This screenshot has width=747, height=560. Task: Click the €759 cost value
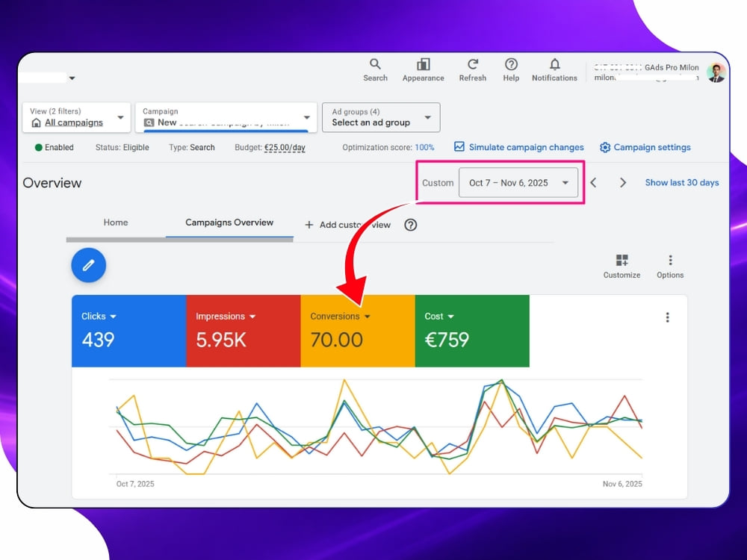click(x=447, y=340)
